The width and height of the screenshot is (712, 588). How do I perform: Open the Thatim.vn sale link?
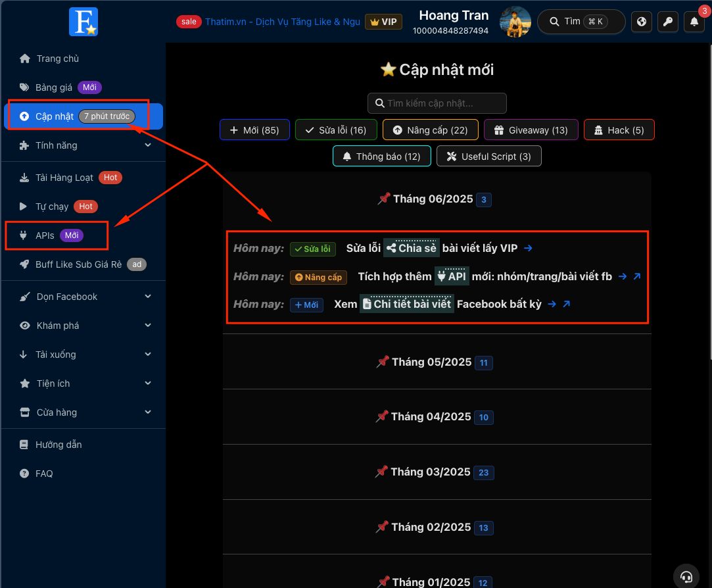[283, 22]
